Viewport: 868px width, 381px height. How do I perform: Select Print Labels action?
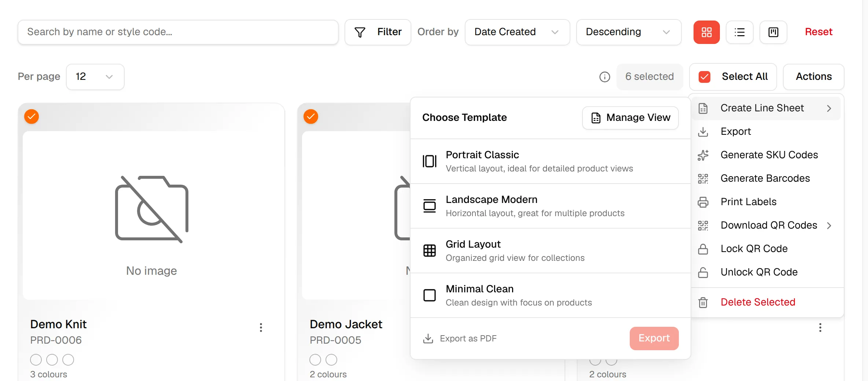[766, 202]
